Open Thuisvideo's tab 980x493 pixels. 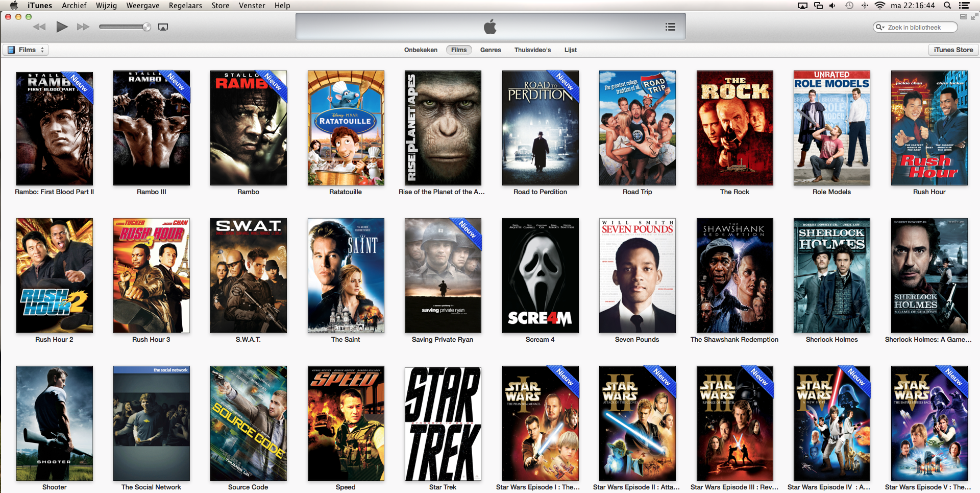(x=532, y=50)
